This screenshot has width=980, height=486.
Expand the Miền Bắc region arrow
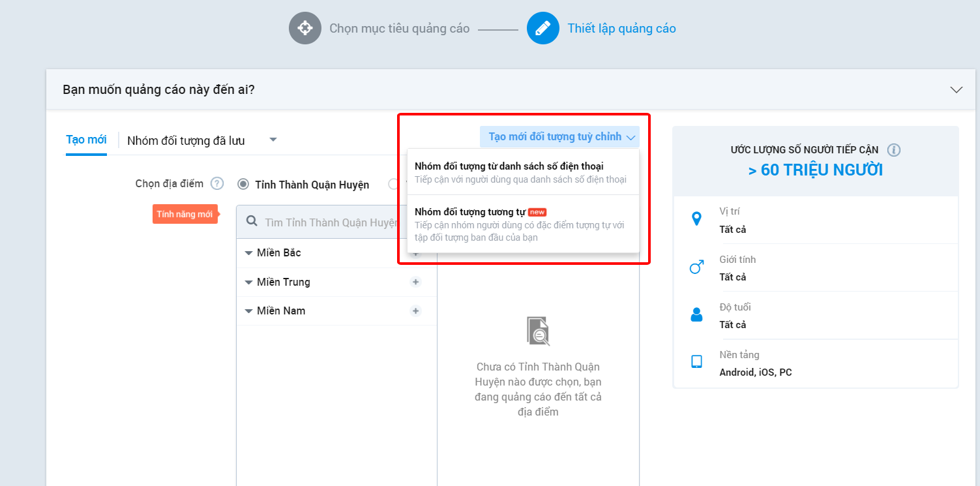pos(248,253)
